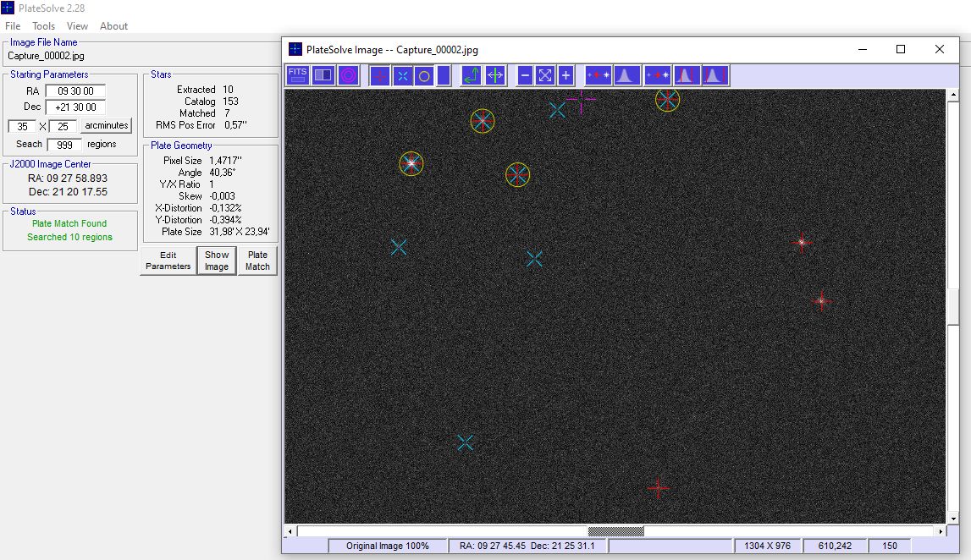The width and height of the screenshot is (971, 560).
Task: Toggle the cyan X catalog-stars marker icon
Action: point(402,75)
